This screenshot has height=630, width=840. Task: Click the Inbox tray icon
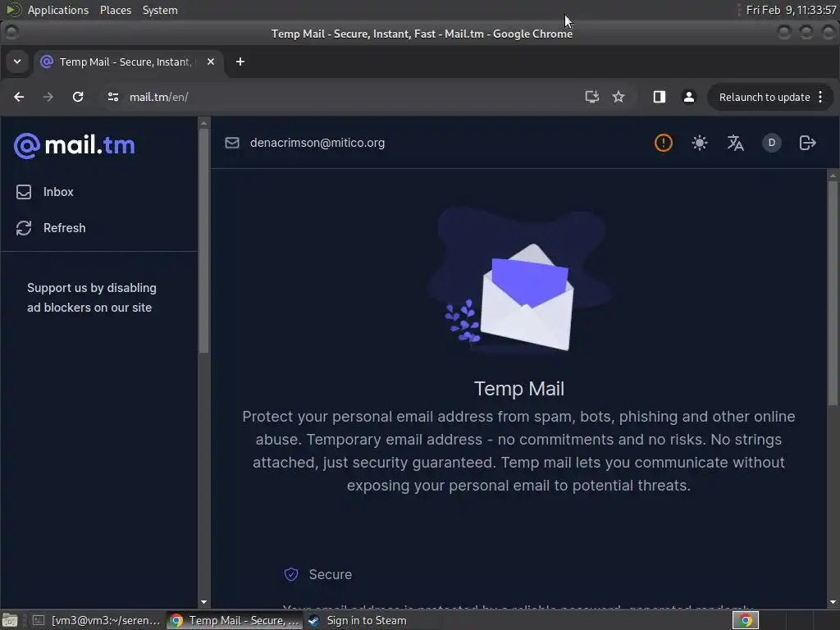point(24,192)
